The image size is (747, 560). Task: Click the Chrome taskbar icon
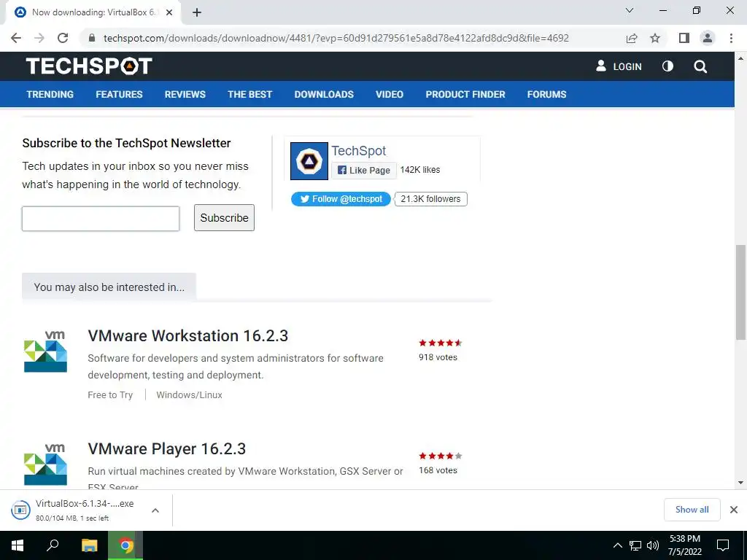[125, 545]
